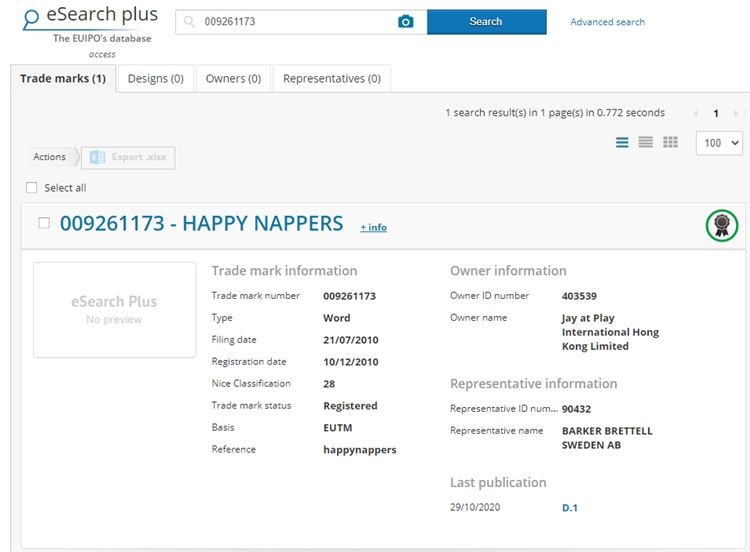Go to previous results page arrow
Screen dimensions: 750x552
pos(696,114)
